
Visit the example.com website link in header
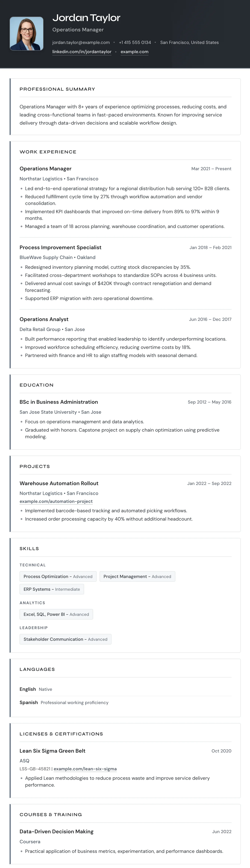click(134, 52)
